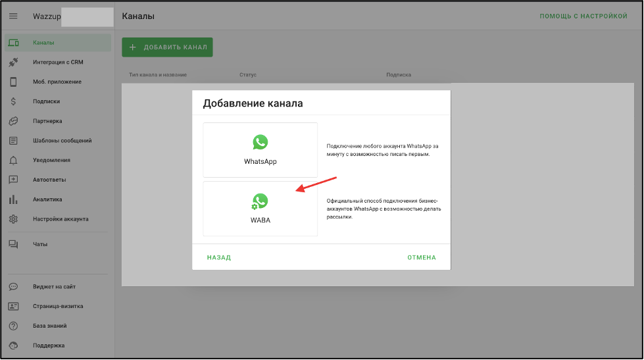This screenshot has width=644, height=360.
Task: Click the Каналы devices icon in sidebar
Action: [13, 43]
